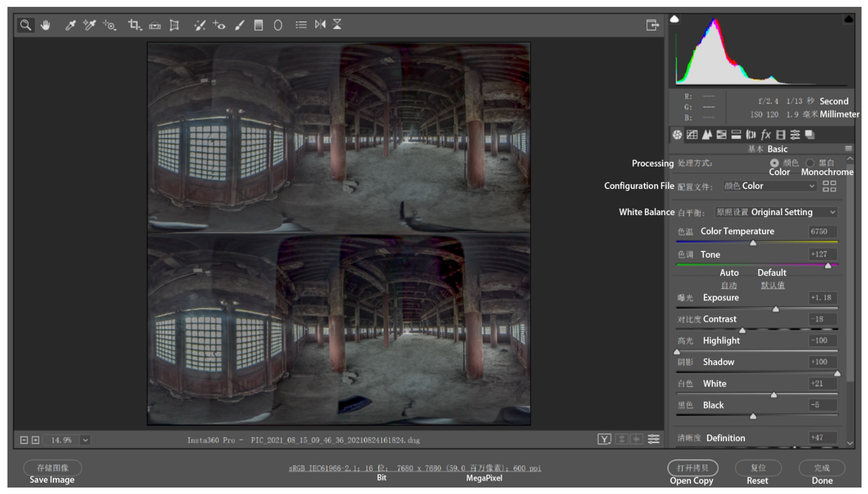Pick the White Balance eyedropper tool
The width and height of the screenshot is (868, 494).
pyautogui.click(x=70, y=25)
